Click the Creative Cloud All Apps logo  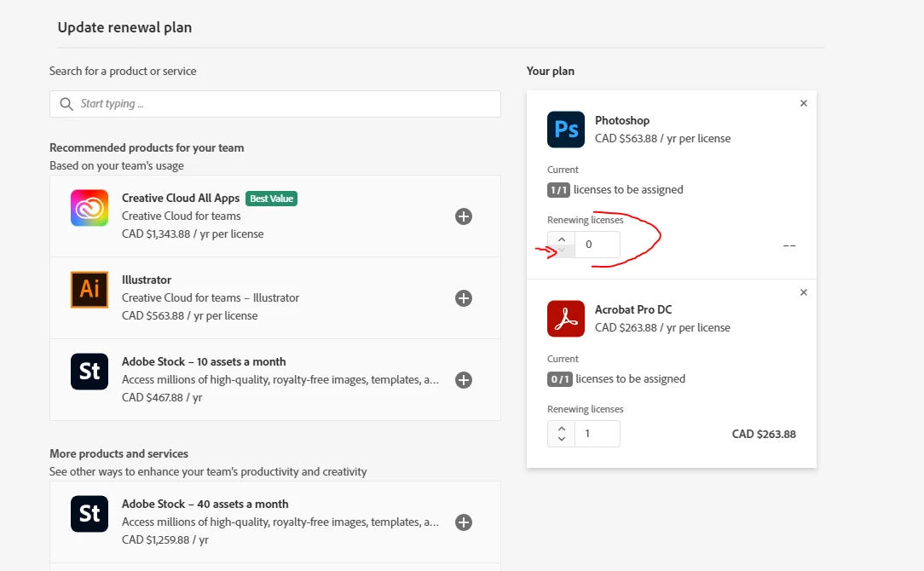90,207
